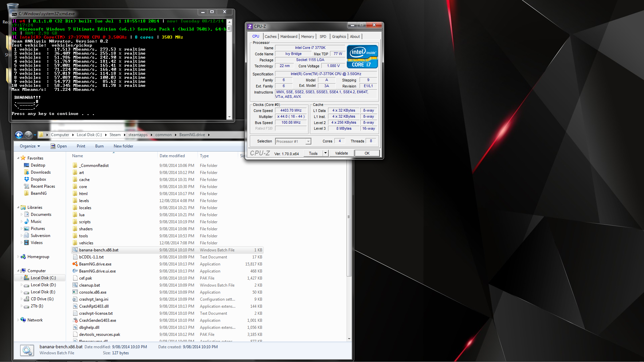Click common in the address breadcrumb
Image resolution: width=644 pixels, height=362 pixels.
click(163, 135)
